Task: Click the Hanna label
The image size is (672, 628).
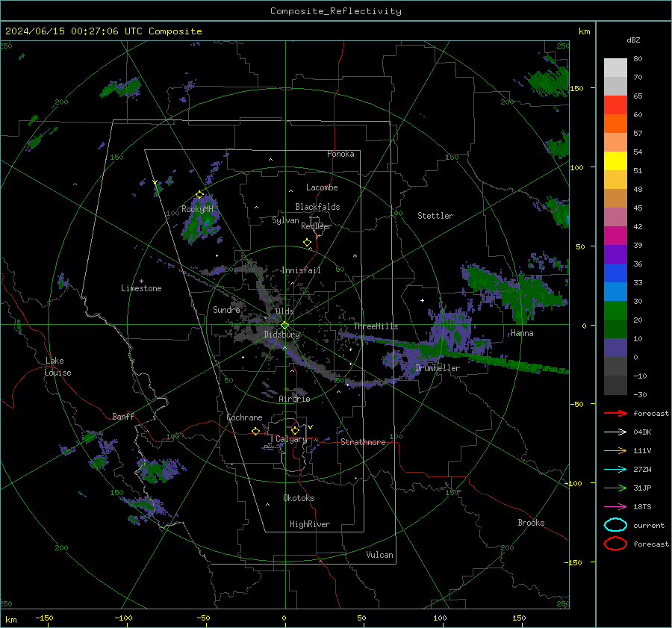Action: click(522, 333)
